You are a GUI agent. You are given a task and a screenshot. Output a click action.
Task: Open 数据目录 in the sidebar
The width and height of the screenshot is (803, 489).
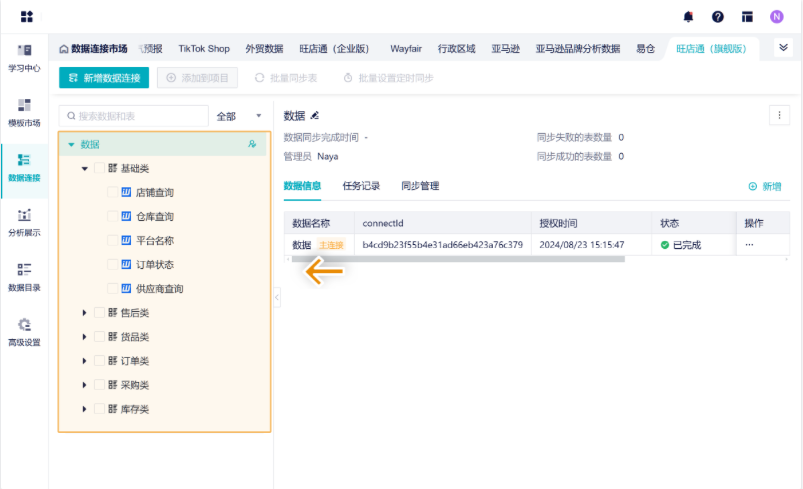click(x=24, y=278)
